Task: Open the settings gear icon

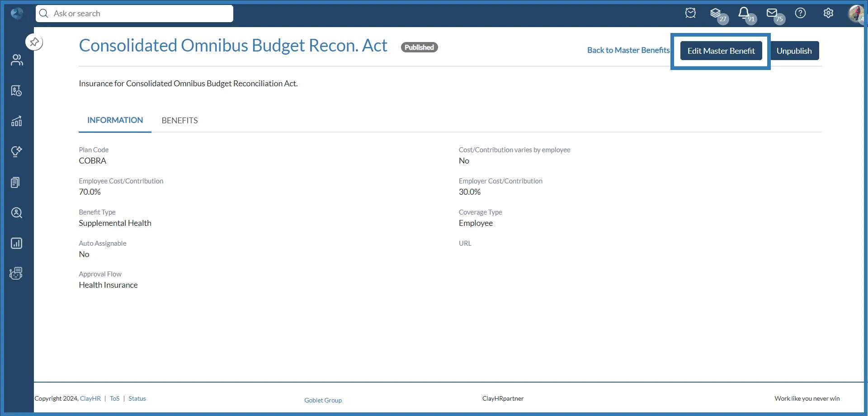Action: point(828,13)
